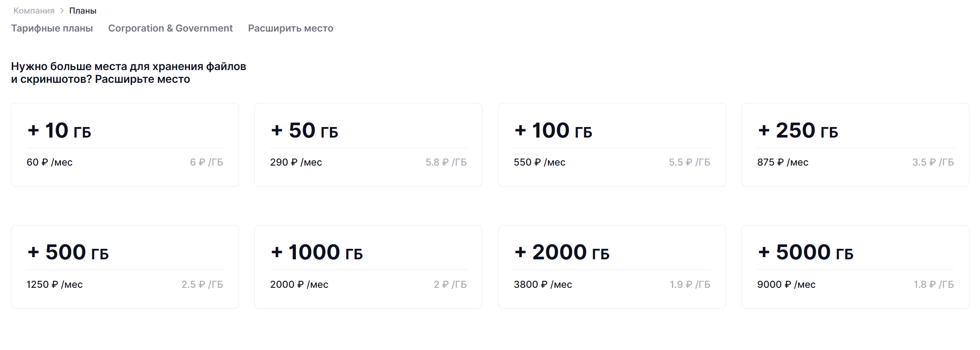Click the 9000 ₽/мес monthly price
Viewport: 980px width, 350px height.
point(786,285)
